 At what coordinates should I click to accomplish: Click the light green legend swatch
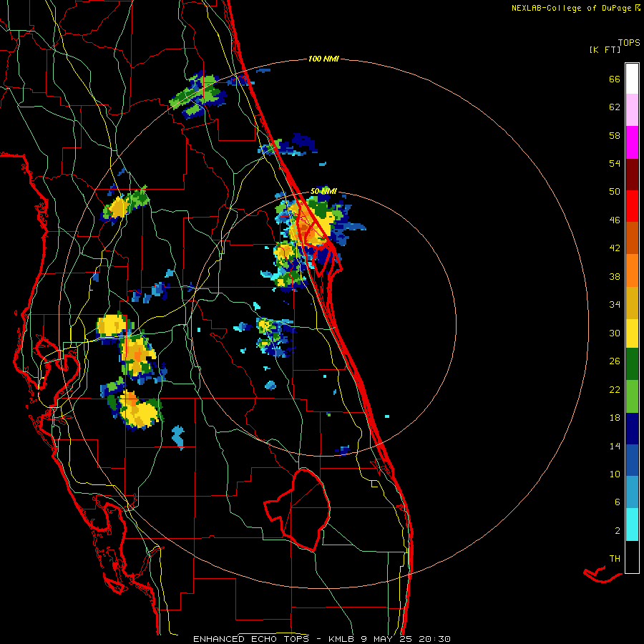click(x=632, y=396)
